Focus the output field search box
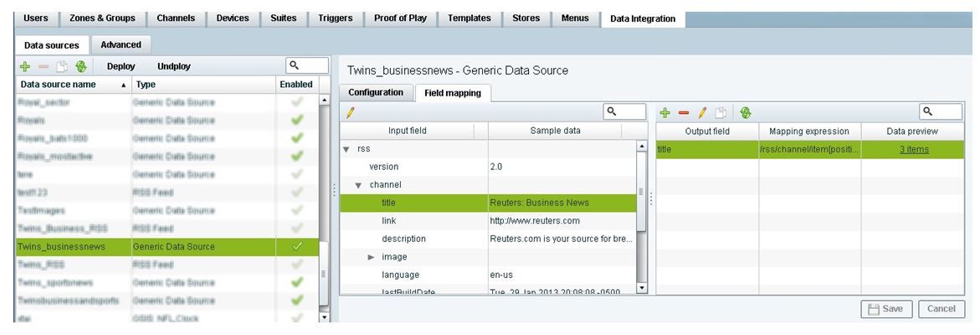 [941, 112]
